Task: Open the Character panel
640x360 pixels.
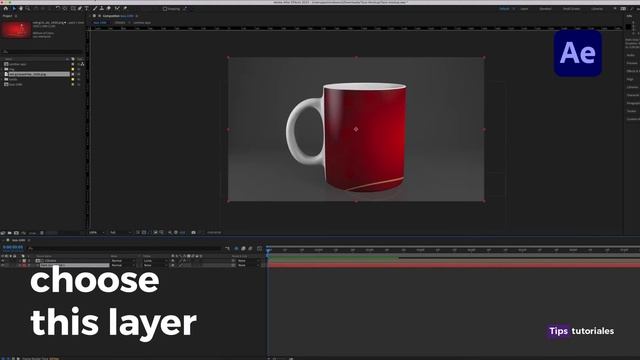Action: click(x=633, y=95)
